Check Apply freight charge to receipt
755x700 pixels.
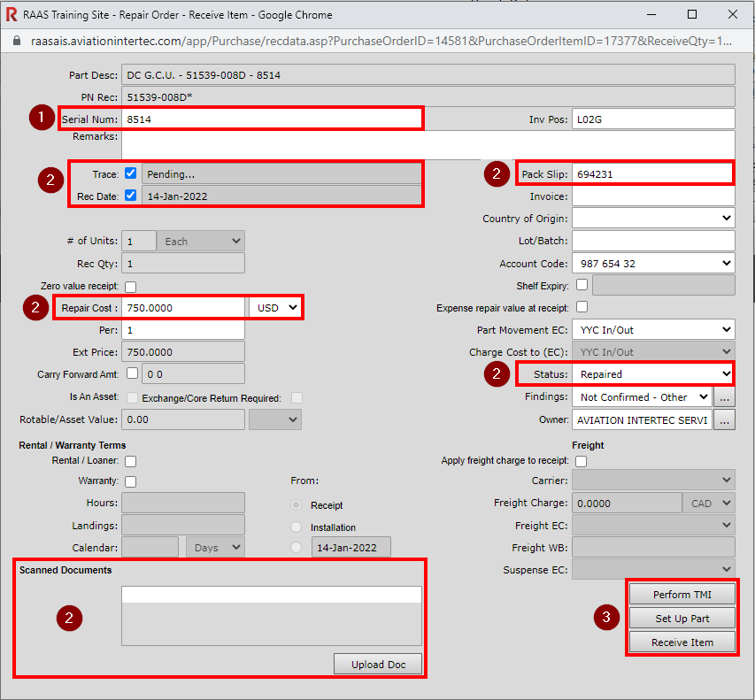pyautogui.click(x=582, y=461)
